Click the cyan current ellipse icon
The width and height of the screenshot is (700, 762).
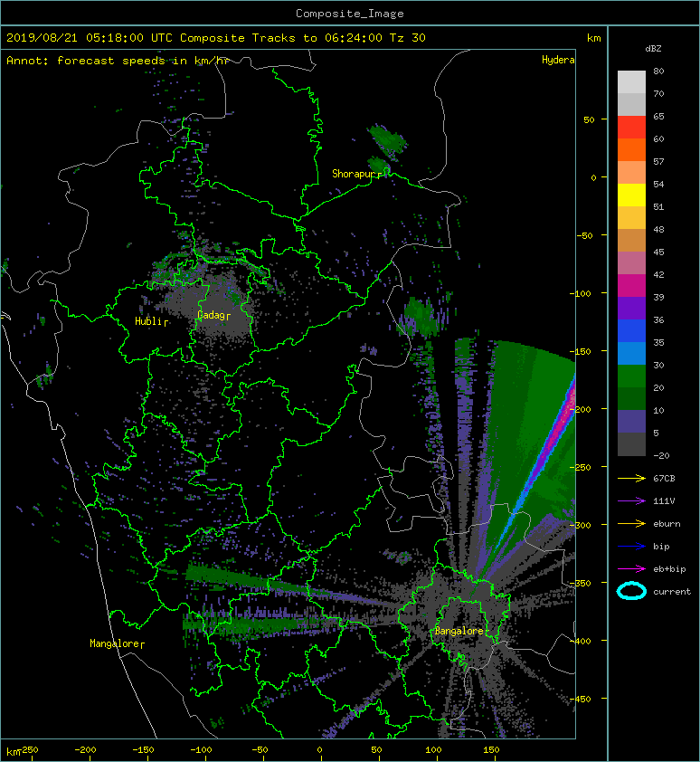(631, 591)
